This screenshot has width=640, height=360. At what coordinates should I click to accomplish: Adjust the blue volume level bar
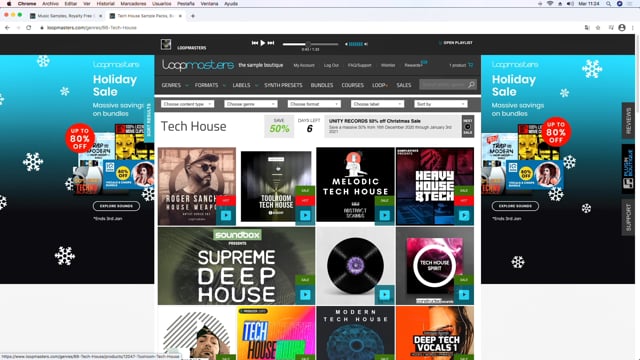[x=356, y=44]
